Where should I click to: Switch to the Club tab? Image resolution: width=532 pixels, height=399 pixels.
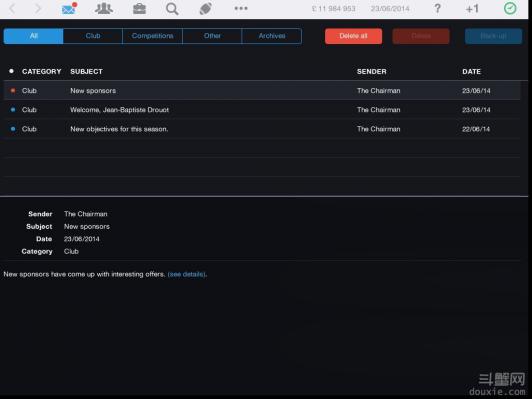pyautogui.click(x=93, y=36)
